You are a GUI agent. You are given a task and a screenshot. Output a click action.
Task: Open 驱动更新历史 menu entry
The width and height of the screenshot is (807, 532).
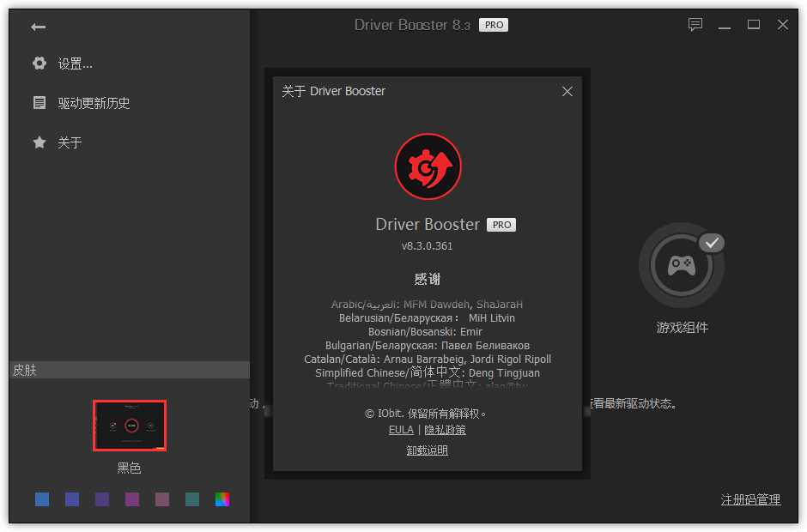tap(94, 103)
